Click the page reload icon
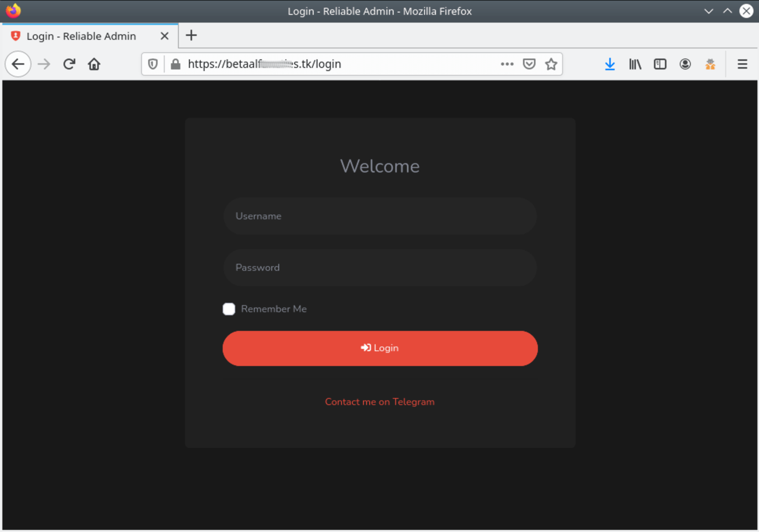Image resolution: width=759 pixels, height=532 pixels. pos(69,64)
